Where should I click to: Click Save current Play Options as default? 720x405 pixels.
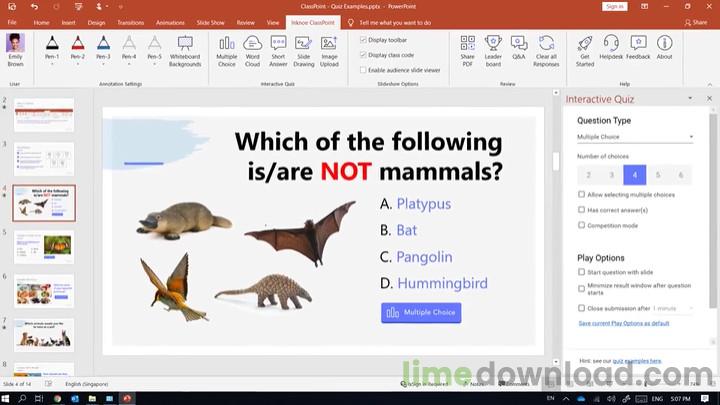click(624, 323)
